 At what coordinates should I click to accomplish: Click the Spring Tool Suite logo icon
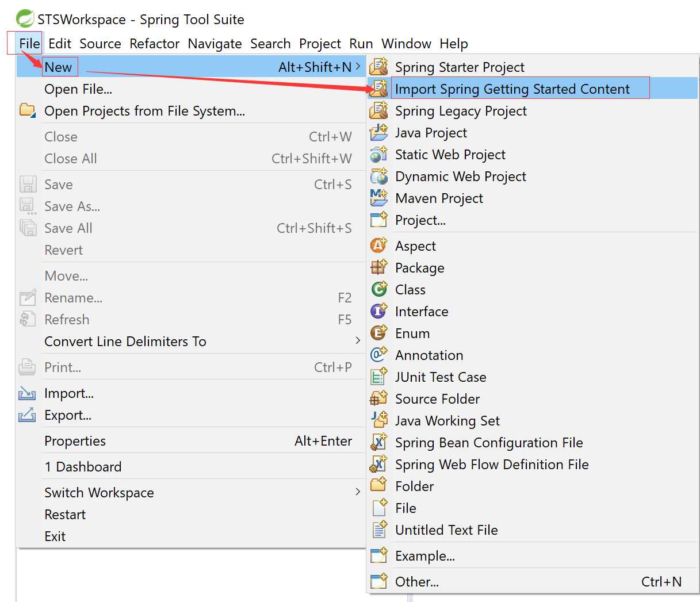25,19
